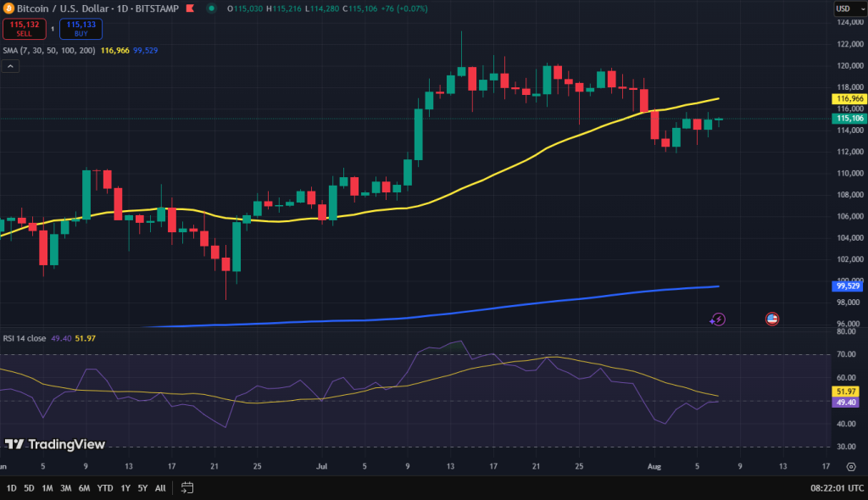This screenshot has width=868, height=500.
Task: Select the 1D time range
Action: coord(11,488)
